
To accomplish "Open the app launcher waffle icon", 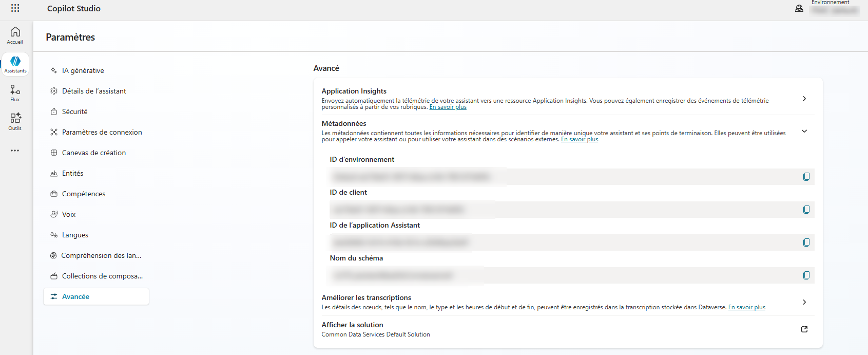I will tap(15, 8).
